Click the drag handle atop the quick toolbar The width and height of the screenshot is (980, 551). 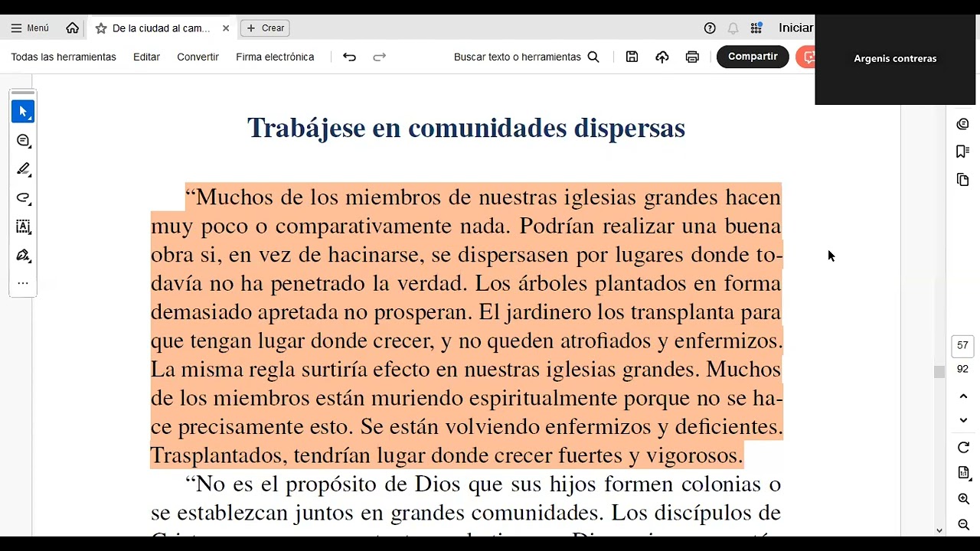click(23, 93)
